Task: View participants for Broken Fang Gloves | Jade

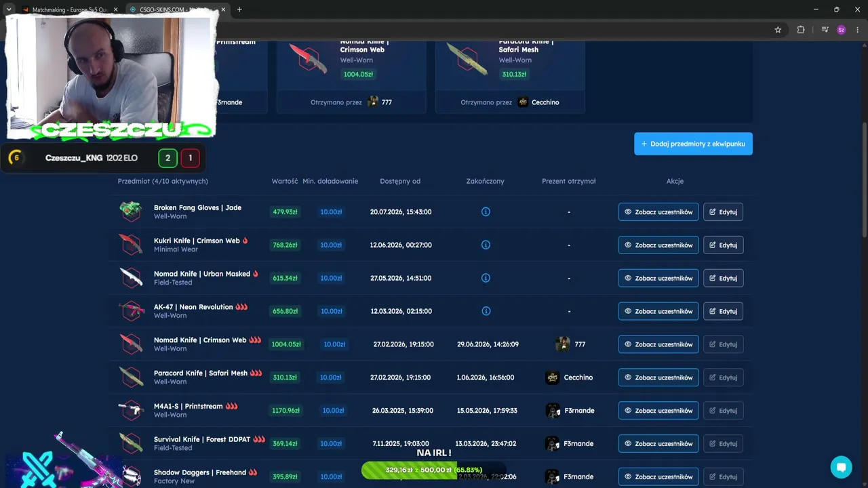Action: click(x=658, y=212)
